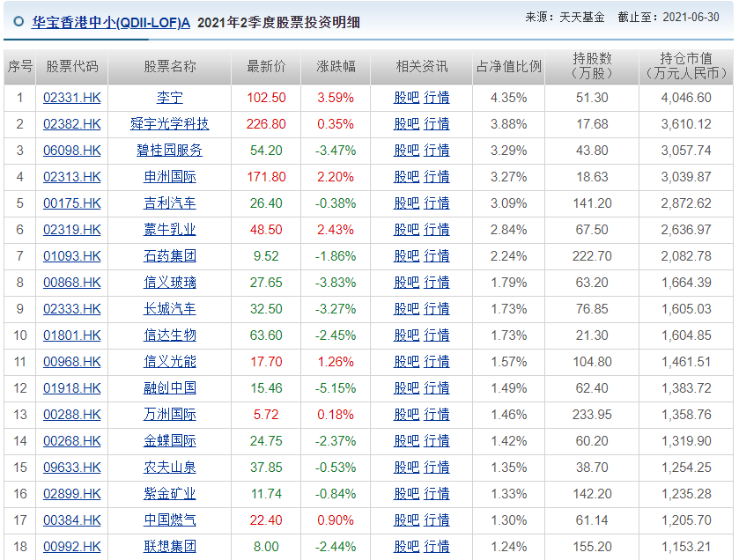This screenshot has width=739, height=560.
Task: Open 股吧 link in the 紫金矿业 row
Action: point(406,493)
